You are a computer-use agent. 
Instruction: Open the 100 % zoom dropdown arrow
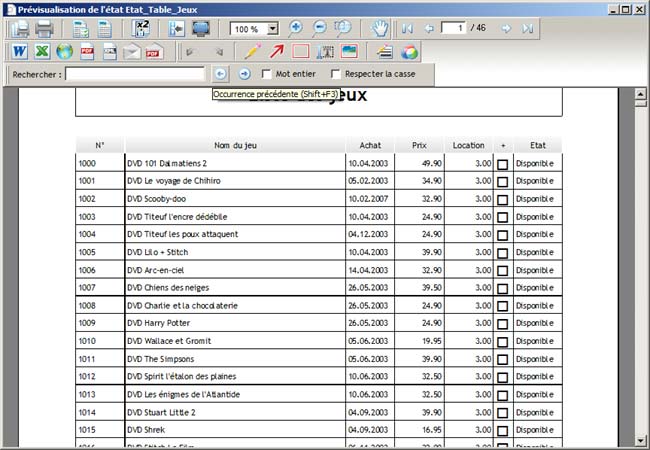tap(272, 29)
